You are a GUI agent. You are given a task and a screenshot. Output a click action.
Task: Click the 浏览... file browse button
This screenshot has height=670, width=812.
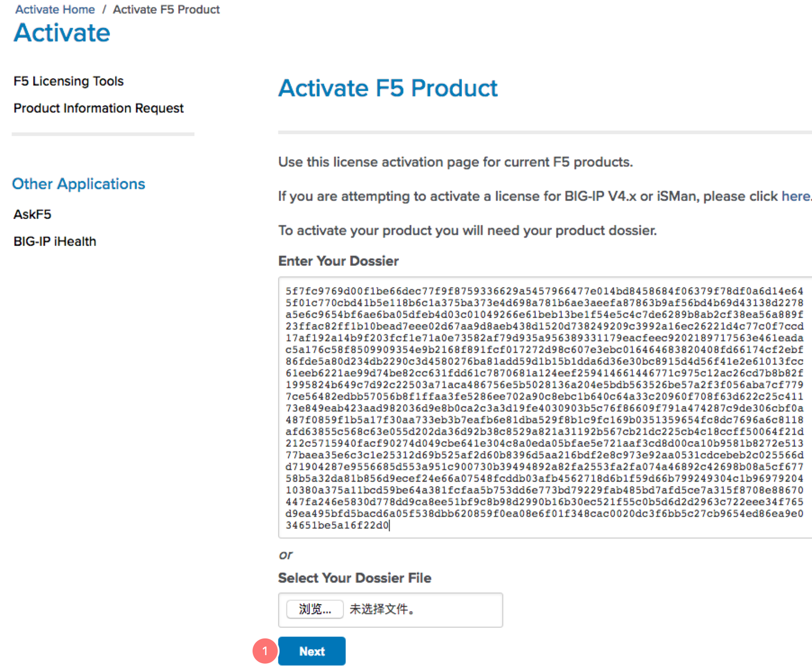315,609
